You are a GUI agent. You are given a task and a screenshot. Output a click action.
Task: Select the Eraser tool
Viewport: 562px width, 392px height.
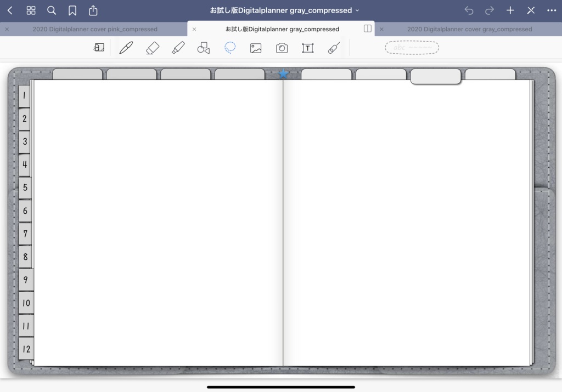pos(153,48)
